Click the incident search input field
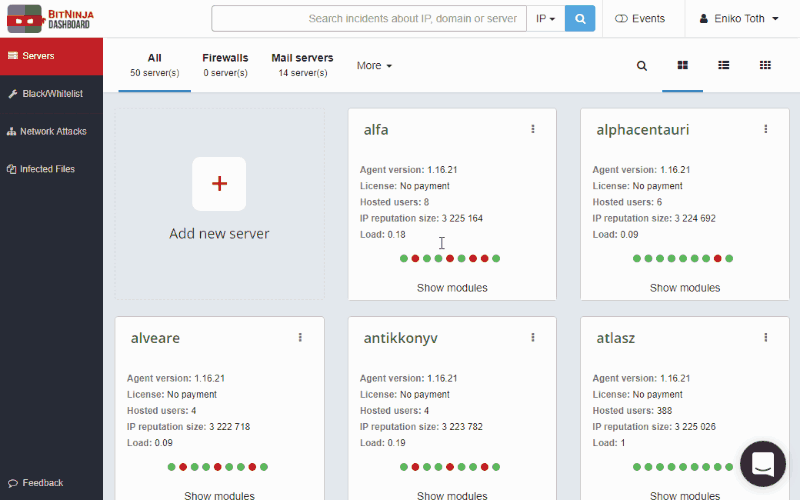 click(368, 19)
